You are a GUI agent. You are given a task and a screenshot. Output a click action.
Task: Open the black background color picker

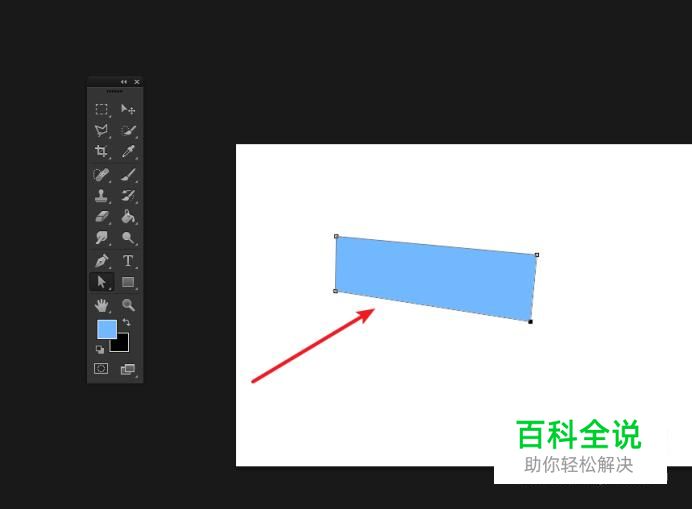pos(121,345)
